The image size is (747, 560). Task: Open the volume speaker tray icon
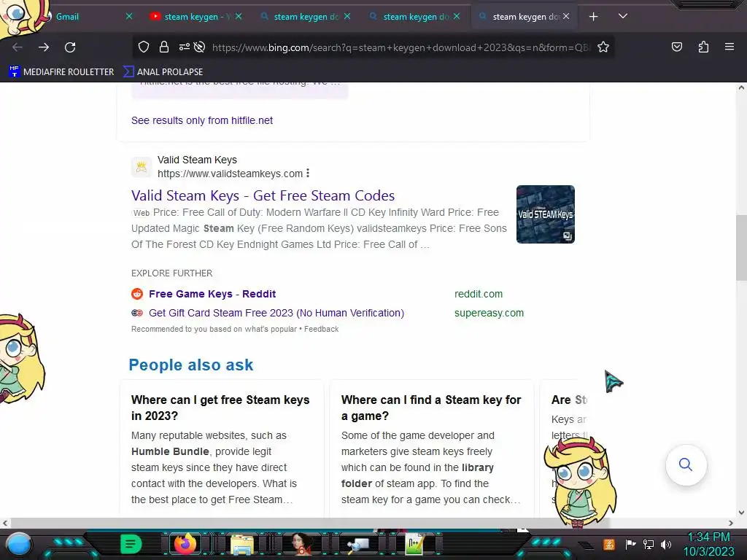coord(666,544)
